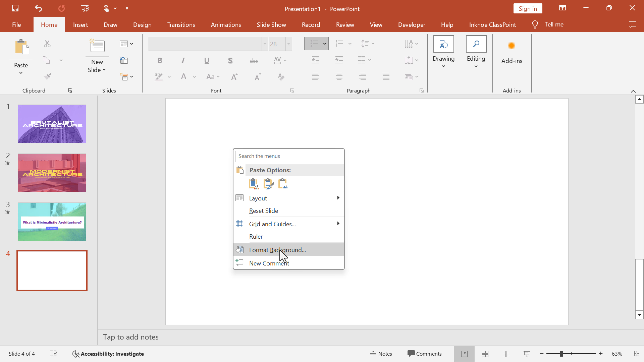Toggle the Accessibility Investigate status bar item
Viewport: 644px width, 362px height.
pyautogui.click(x=108, y=354)
